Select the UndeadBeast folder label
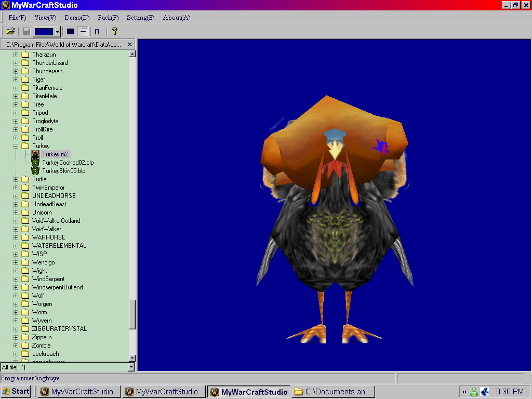Image resolution: width=532 pixels, height=399 pixels. pos(49,204)
